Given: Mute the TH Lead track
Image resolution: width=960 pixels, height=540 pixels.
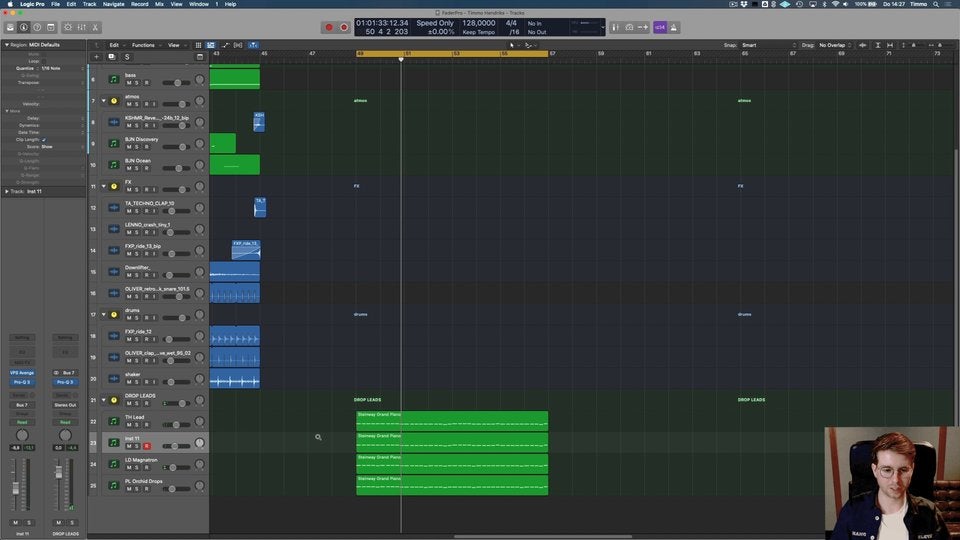Looking at the screenshot, I should tap(129, 425).
